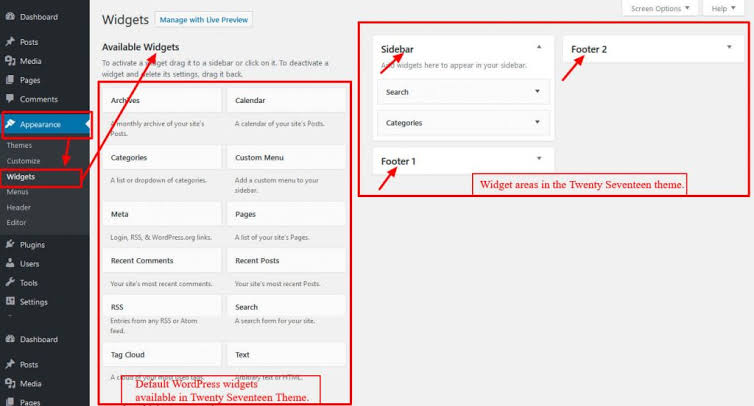Open the Screen Options dropdown
The width and height of the screenshot is (754, 406).
(660, 8)
